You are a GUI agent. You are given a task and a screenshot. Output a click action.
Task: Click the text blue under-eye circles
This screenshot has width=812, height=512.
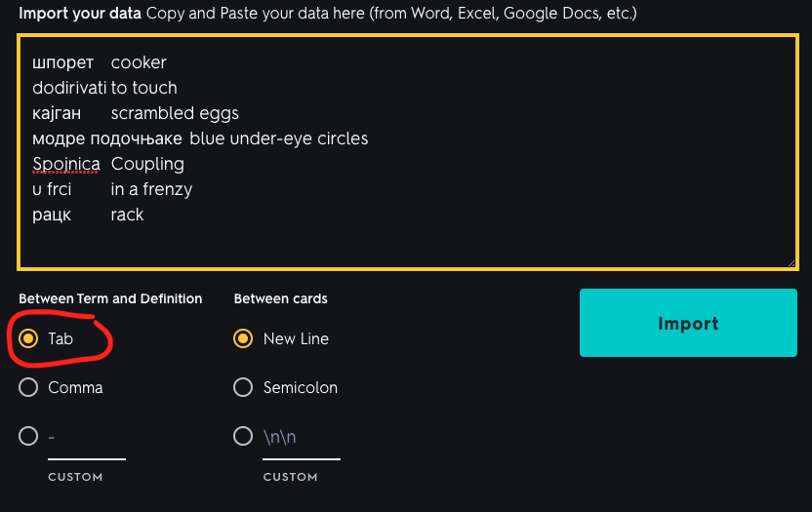coord(278,138)
